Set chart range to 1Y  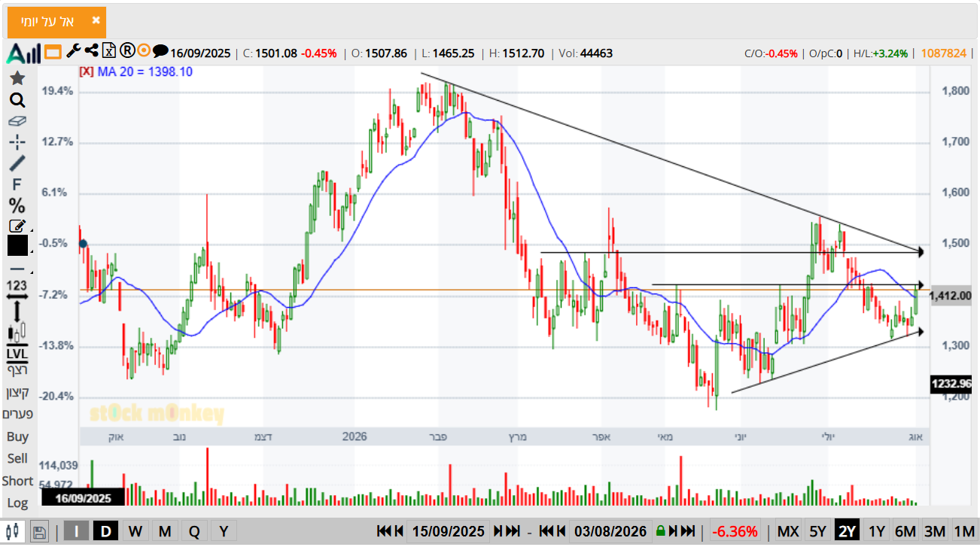coord(877,531)
